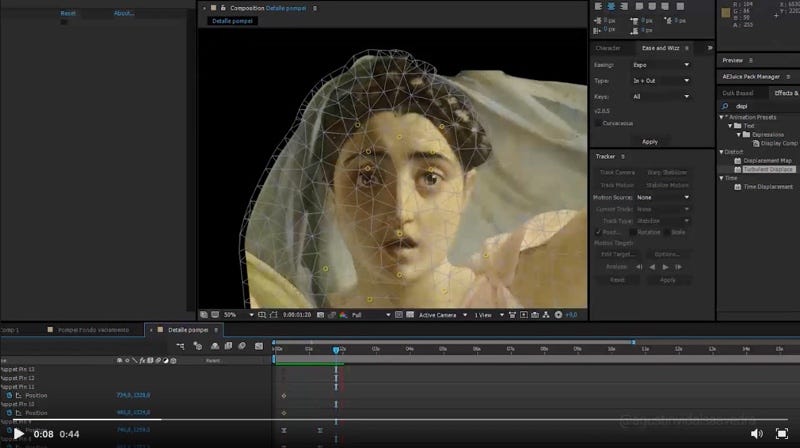Open the Full resolution dropdown
Viewport: 800px width, 448px height.
click(x=371, y=315)
